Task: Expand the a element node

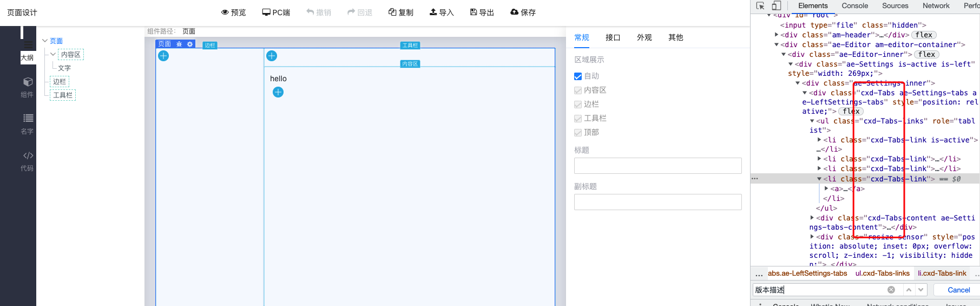Action: click(826, 188)
